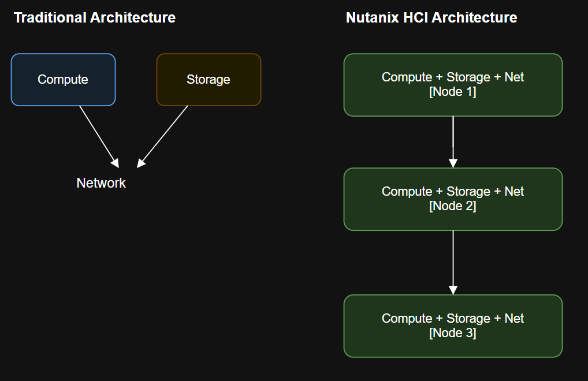Expand the Node 1 details
This screenshot has height=381, width=588.
coord(453,84)
